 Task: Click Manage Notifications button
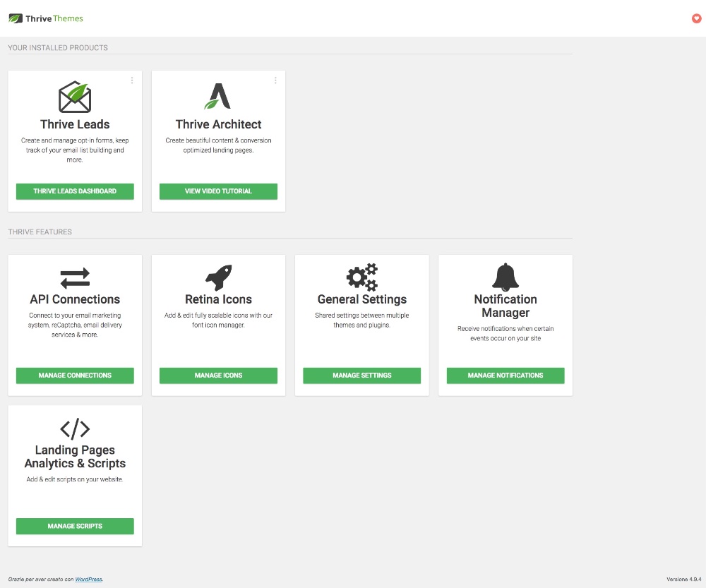pyautogui.click(x=505, y=376)
